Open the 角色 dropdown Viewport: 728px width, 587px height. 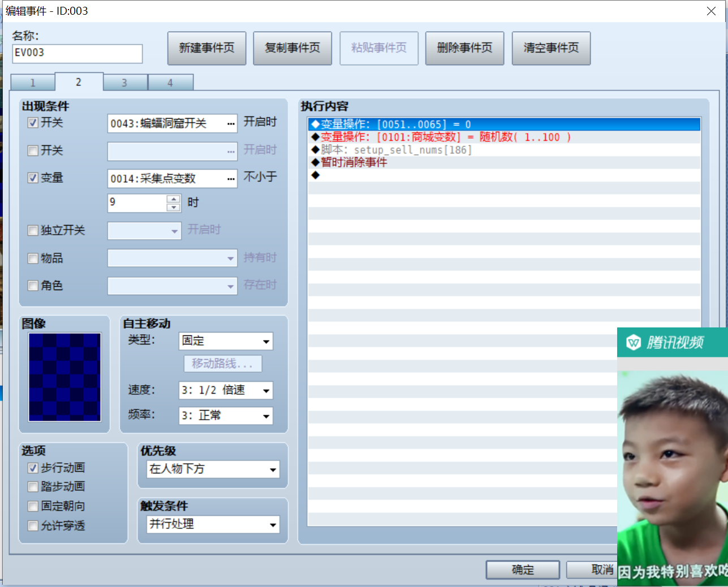(x=173, y=286)
